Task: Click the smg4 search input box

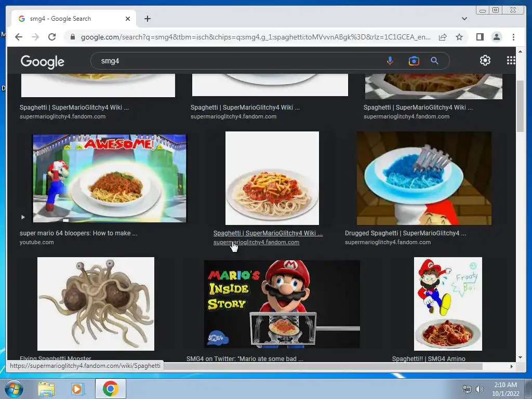Action: coord(237,61)
